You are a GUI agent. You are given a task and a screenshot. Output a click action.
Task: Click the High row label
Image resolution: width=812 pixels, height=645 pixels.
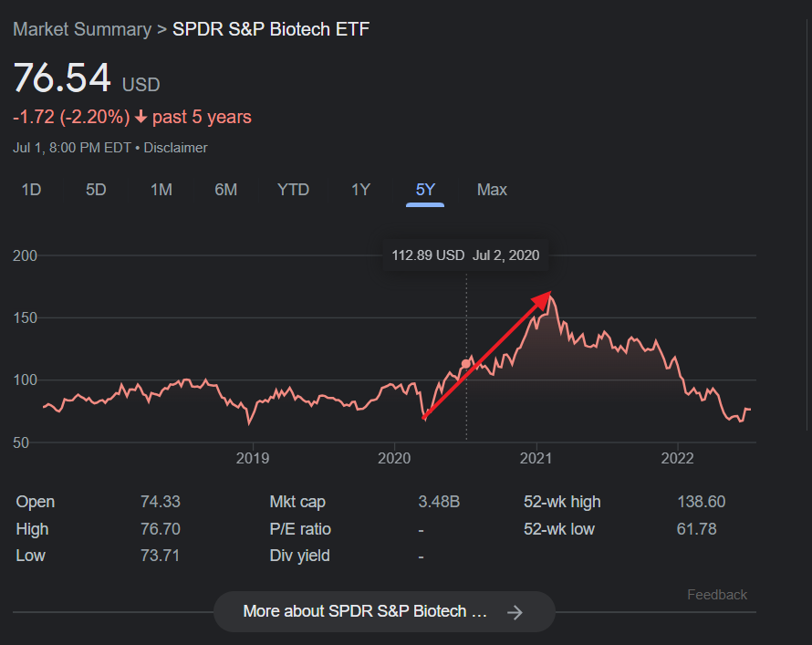[x=32, y=529]
